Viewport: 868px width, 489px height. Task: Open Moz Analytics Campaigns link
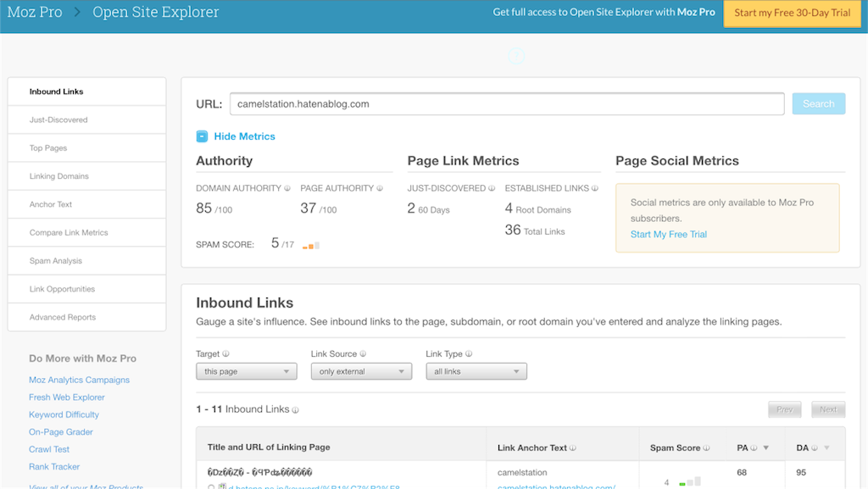[79, 380]
